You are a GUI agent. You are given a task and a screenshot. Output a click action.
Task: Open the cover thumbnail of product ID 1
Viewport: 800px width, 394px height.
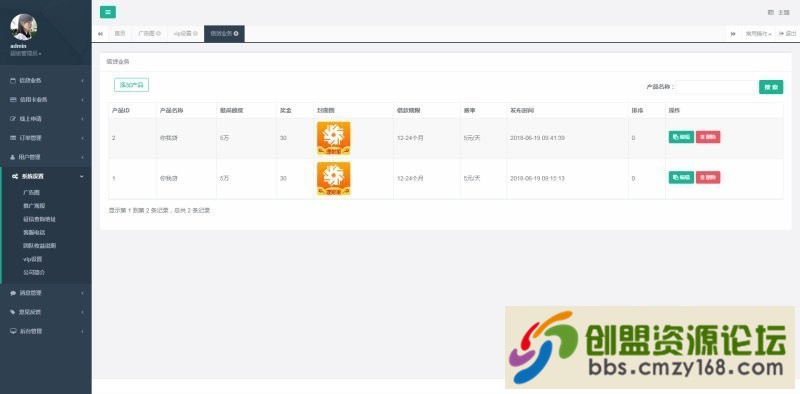pos(333,179)
